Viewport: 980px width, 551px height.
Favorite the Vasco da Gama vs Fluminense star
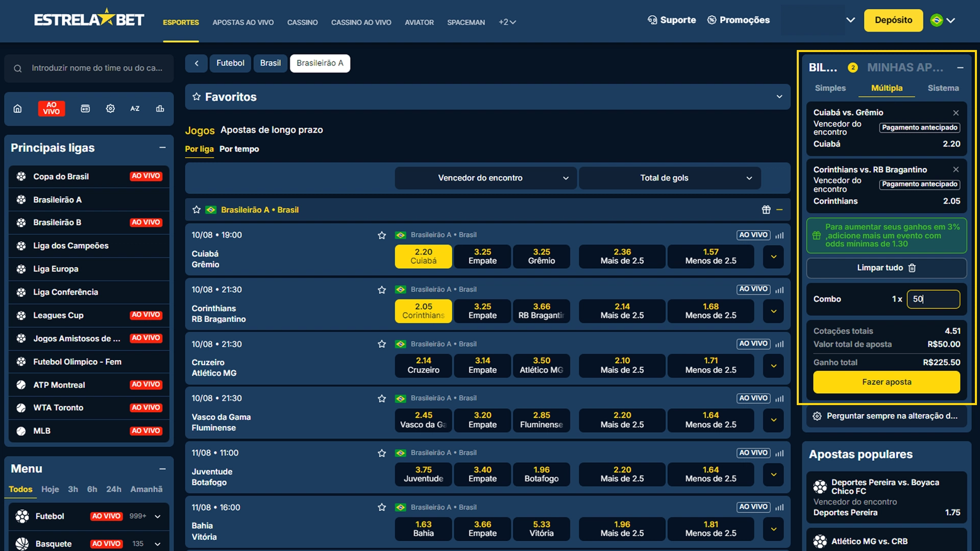[x=382, y=398]
